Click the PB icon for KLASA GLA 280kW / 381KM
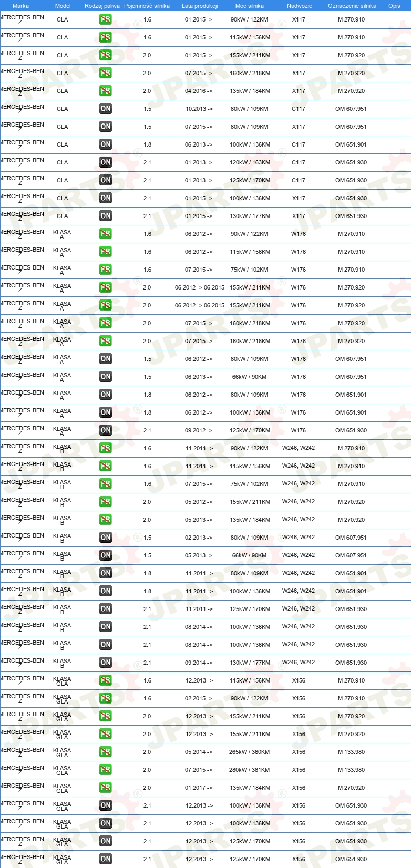Image resolution: width=411 pixels, height=868 pixels. [x=106, y=770]
